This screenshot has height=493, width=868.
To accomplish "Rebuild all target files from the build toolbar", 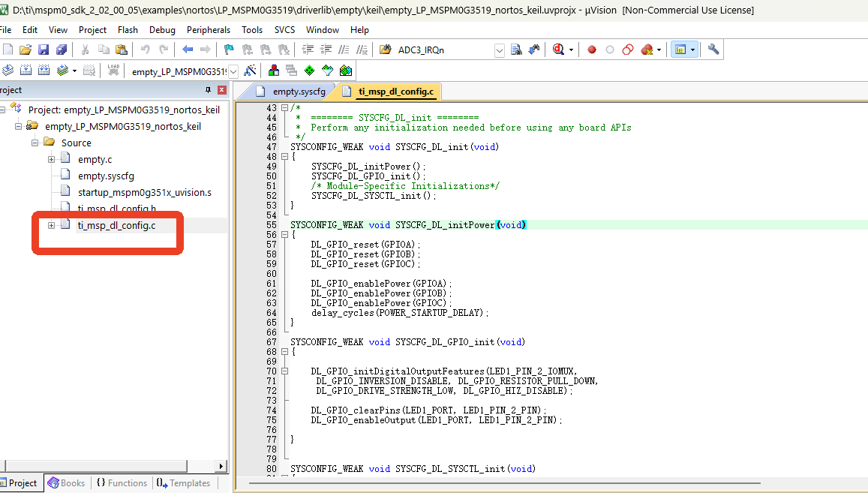I will (x=44, y=71).
